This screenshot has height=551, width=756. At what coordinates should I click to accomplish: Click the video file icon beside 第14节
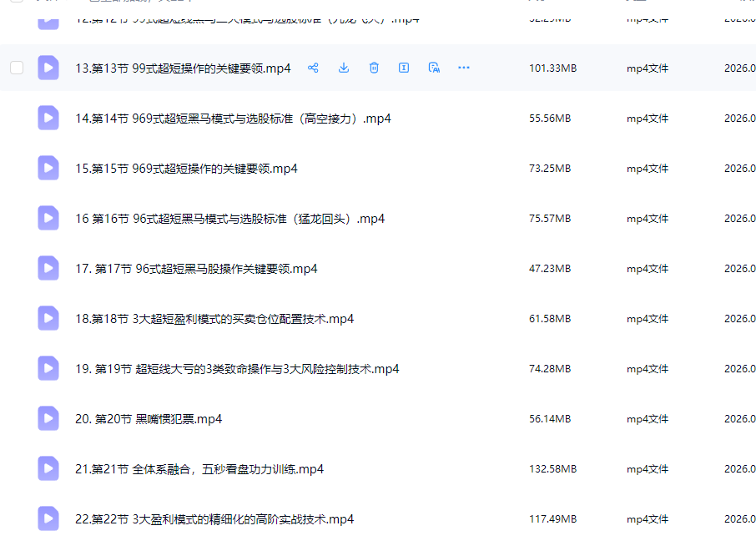click(48, 118)
